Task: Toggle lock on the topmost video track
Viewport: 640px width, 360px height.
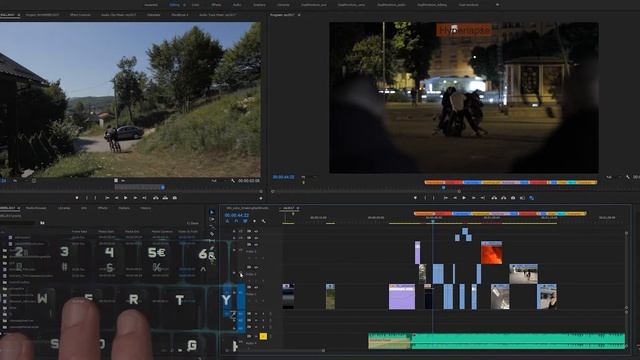Action: click(x=234, y=231)
